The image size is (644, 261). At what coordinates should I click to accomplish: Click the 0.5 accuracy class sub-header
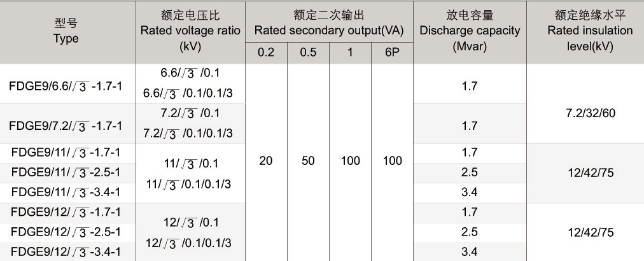pyautogui.click(x=308, y=53)
